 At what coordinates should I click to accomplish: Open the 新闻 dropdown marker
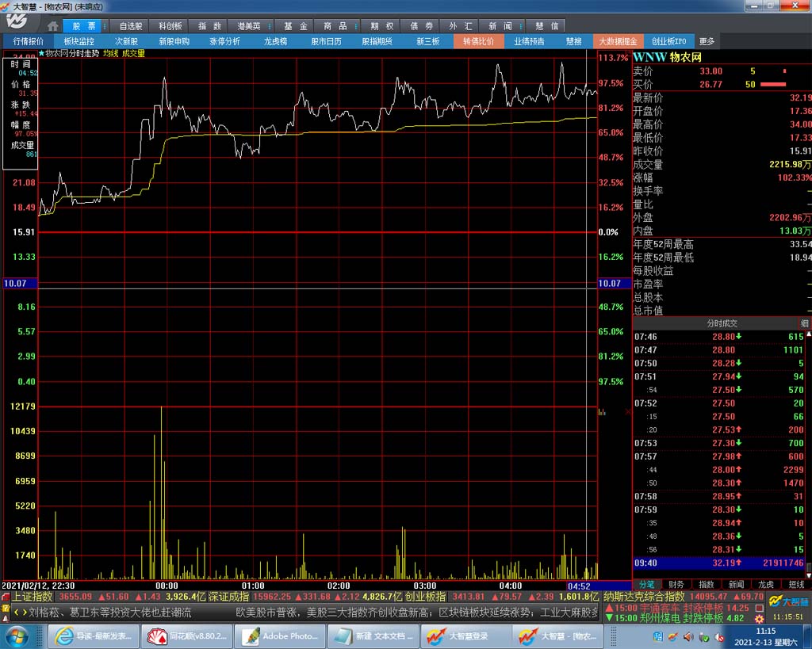pyautogui.click(x=521, y=26)
